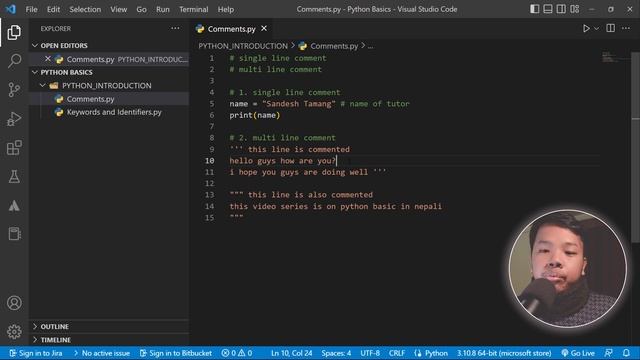
Task: Open the File menu
Action: point(31,9)
